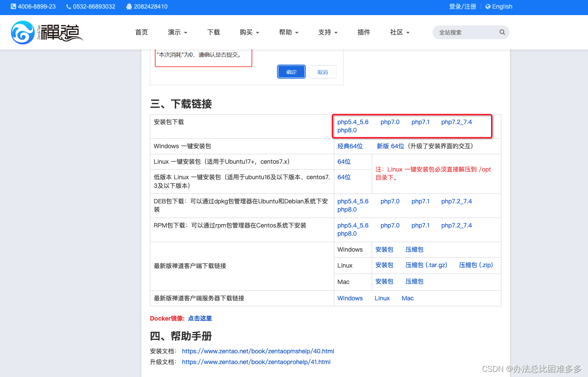Expand the 帮助 dropdown menu

[289, 32]
